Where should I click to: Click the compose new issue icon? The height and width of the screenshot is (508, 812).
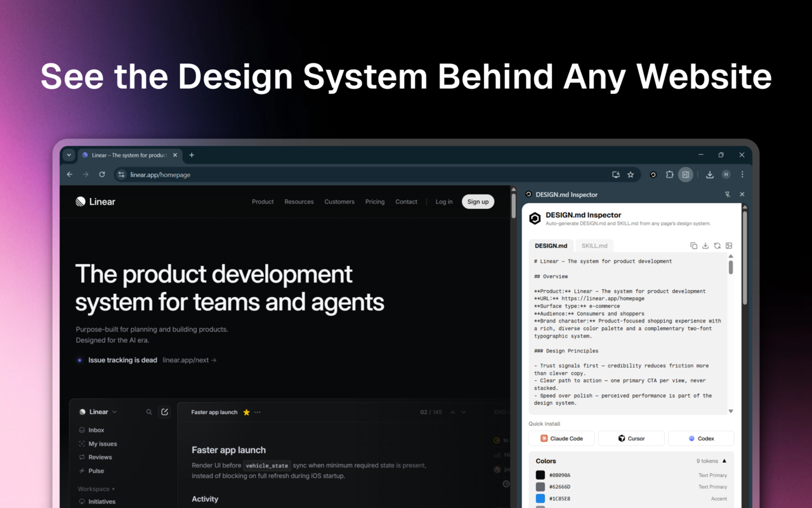[164, 412]
